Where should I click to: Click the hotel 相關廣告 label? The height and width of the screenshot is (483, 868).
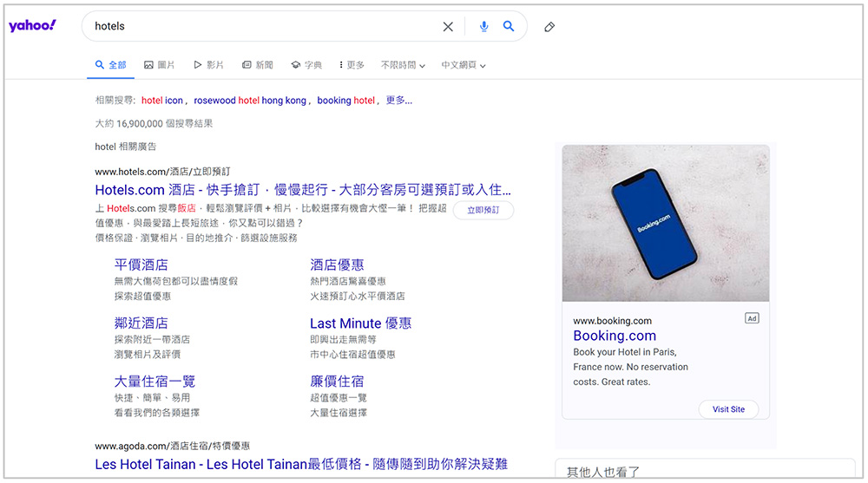tap(126, 147)
